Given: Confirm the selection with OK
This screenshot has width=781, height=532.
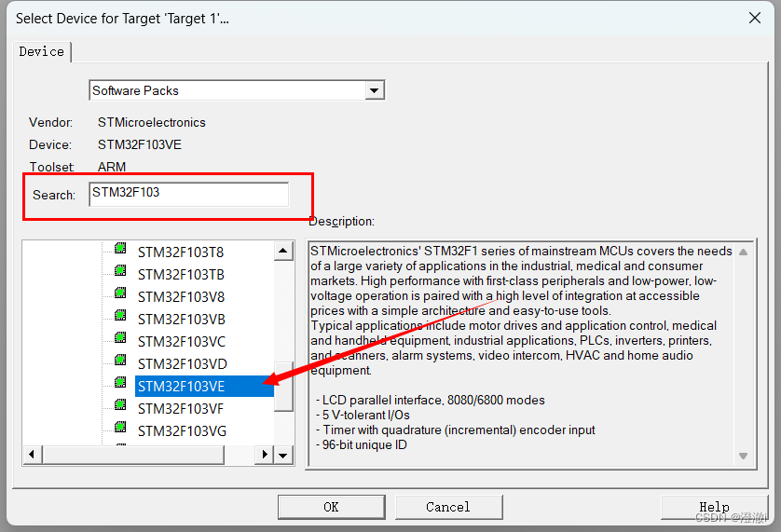Looking at the screenshot, I should pos(331,507).
